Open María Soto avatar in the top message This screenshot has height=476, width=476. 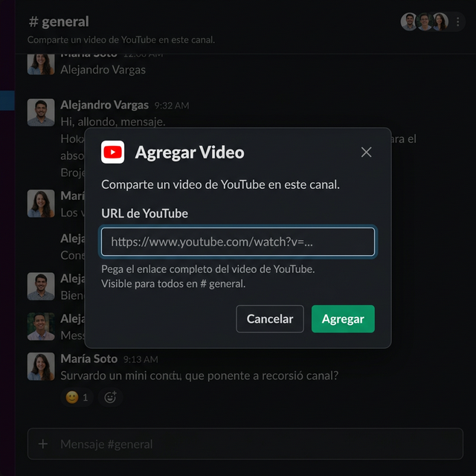[x=41, y=65]
